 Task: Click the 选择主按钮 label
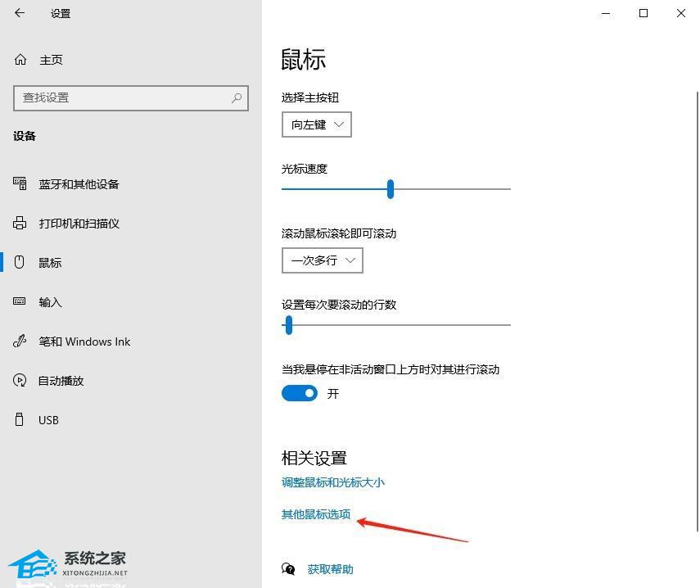coord(310,97)
